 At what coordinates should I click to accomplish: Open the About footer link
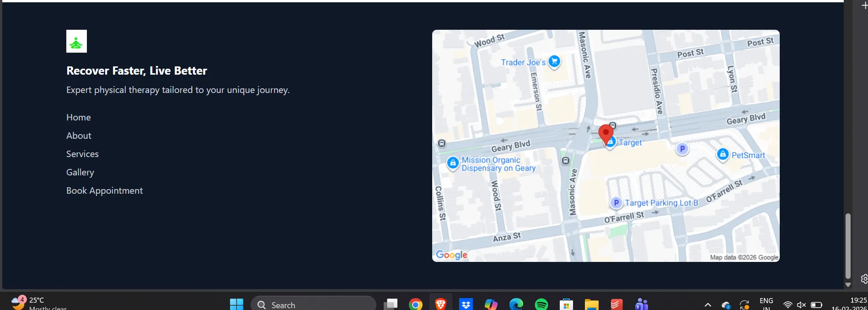pos(79,136)
